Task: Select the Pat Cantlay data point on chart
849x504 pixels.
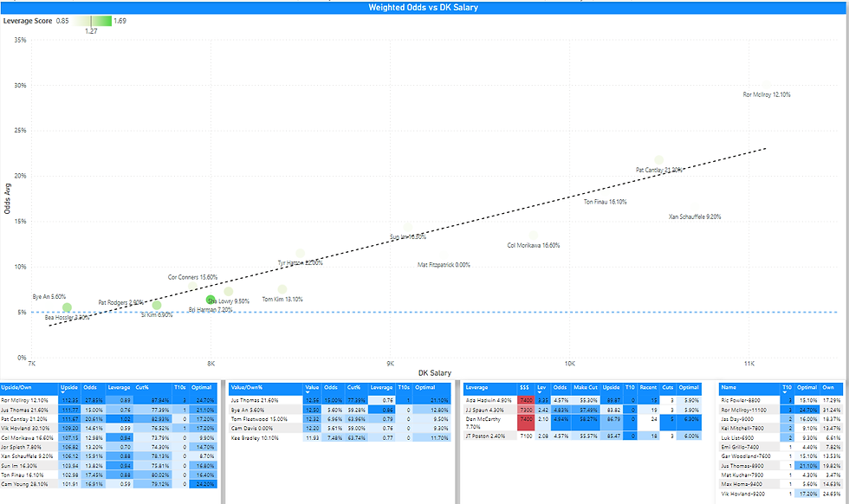Action: tap(659, 160)
